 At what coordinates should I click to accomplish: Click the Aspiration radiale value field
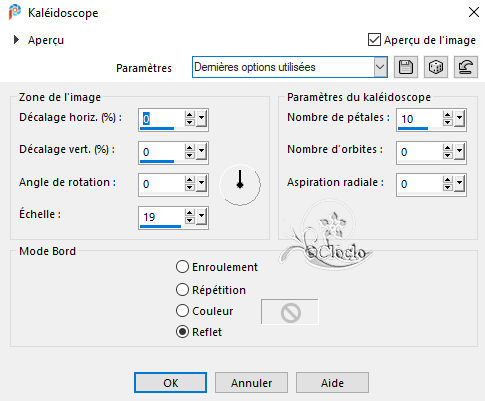coord(420,184)
